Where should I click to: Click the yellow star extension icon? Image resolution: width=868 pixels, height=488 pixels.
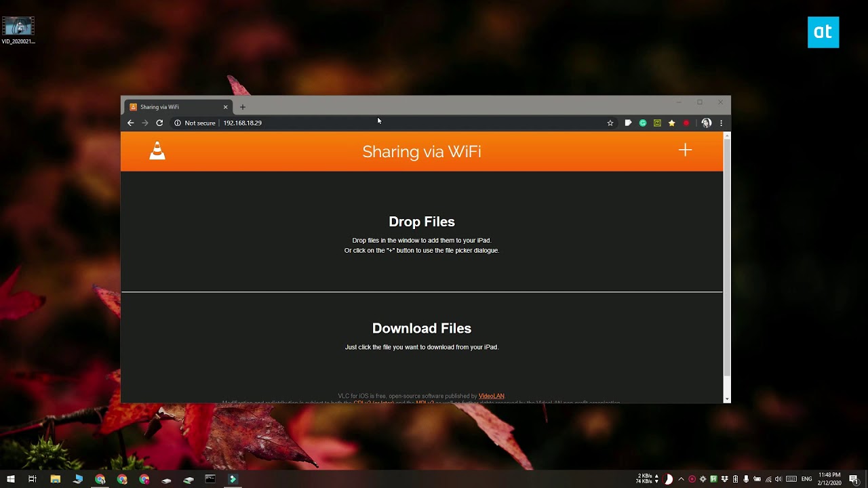pos(671,123)
